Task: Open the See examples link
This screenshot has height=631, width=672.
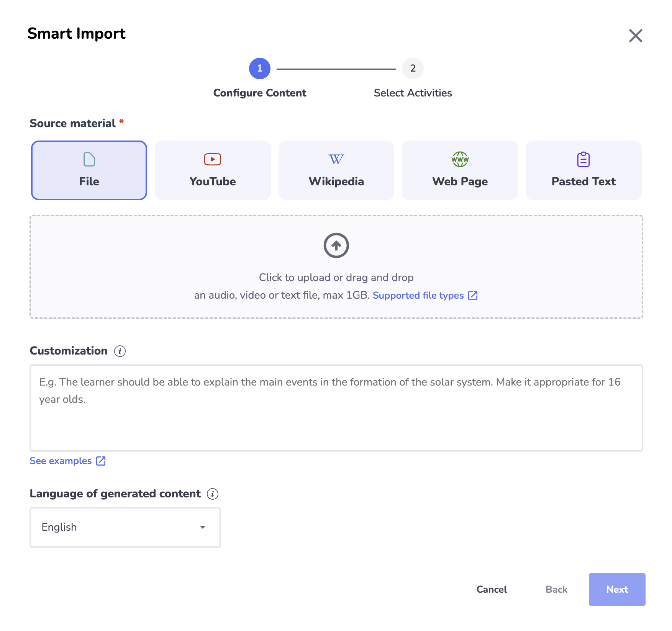Action: [61, 461]
